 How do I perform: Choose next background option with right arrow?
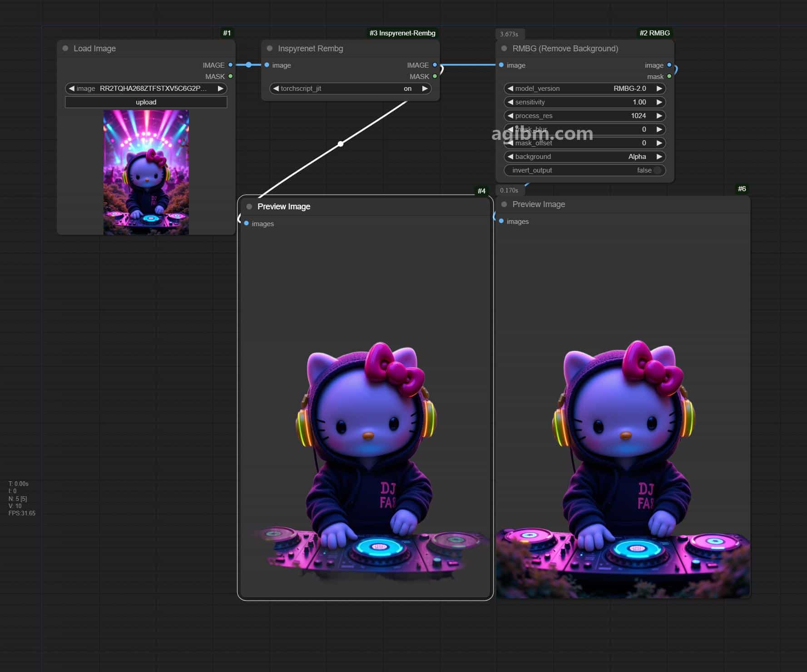point(659,157)
